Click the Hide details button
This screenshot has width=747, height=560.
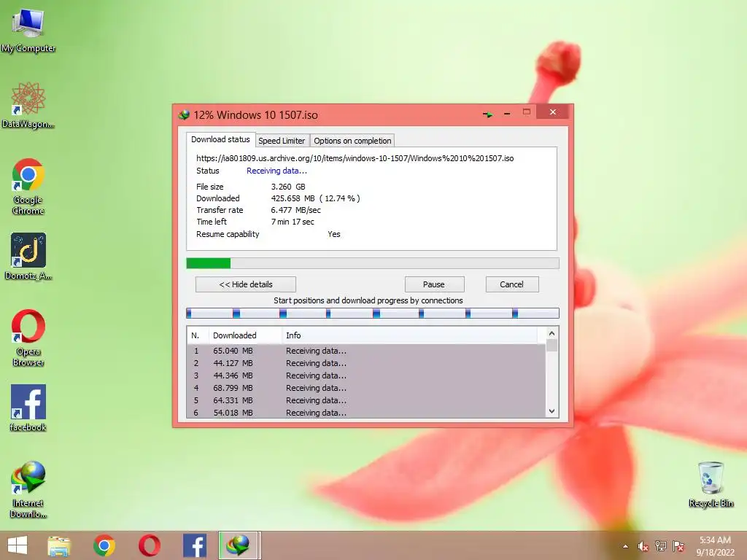point(246,284)
